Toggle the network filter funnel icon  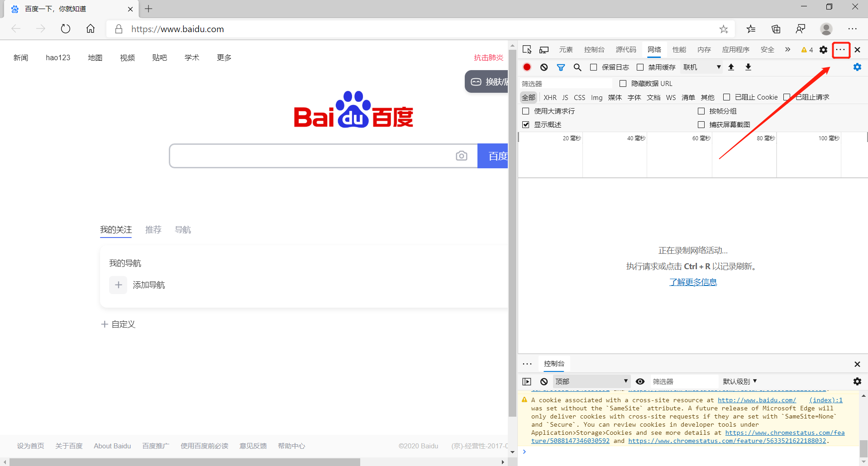click(x=561, y=67)
